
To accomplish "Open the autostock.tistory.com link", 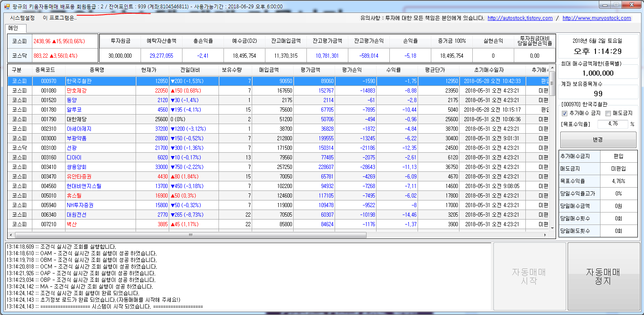I will pos(520,18).
